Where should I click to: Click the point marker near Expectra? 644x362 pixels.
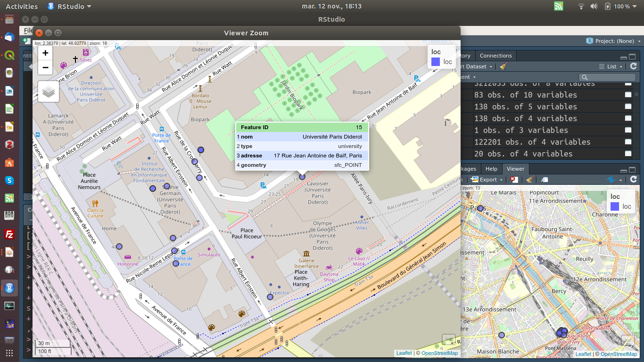click(270, 297)
